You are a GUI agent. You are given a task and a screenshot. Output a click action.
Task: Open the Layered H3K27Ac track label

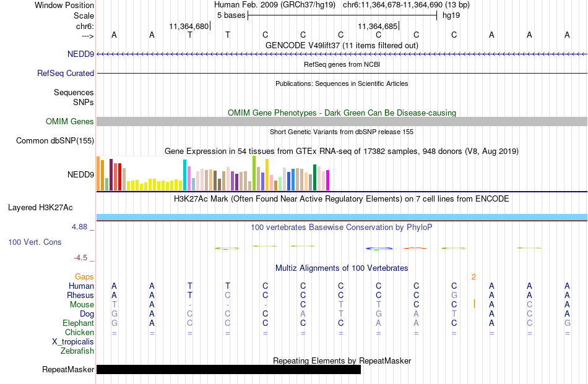(40, 208)
